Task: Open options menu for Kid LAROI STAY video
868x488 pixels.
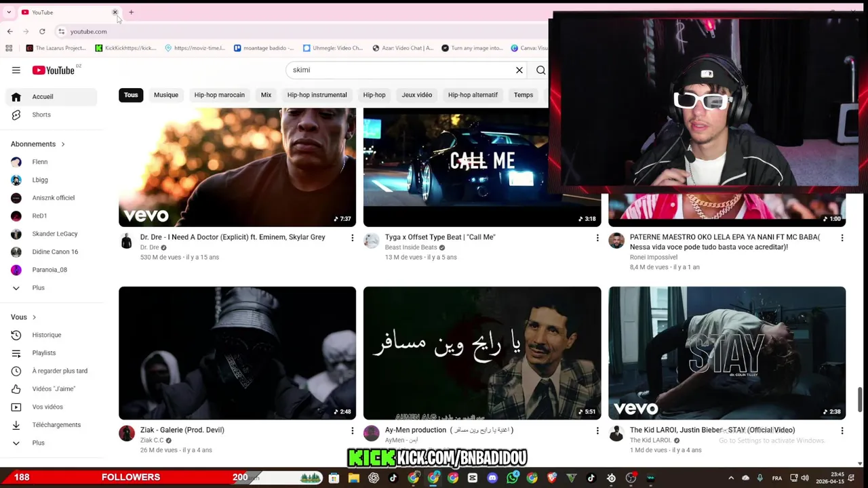Action: tap(842, 430)
